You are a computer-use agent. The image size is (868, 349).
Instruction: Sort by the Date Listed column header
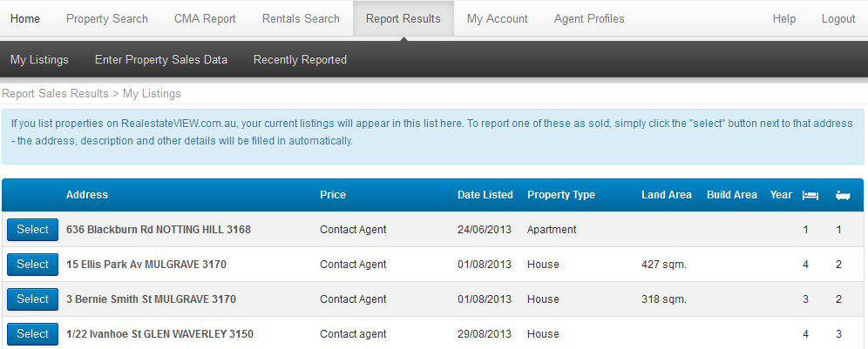click(x=485, y=195)
